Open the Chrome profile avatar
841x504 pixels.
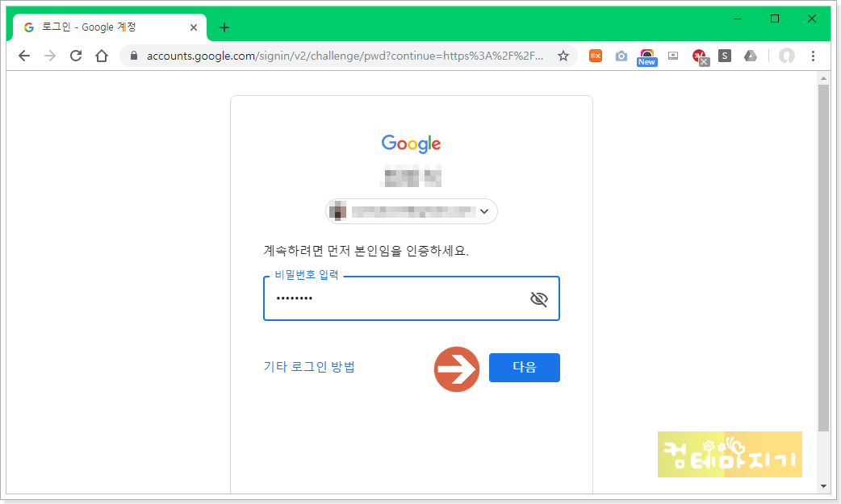(x=786, y=56)
